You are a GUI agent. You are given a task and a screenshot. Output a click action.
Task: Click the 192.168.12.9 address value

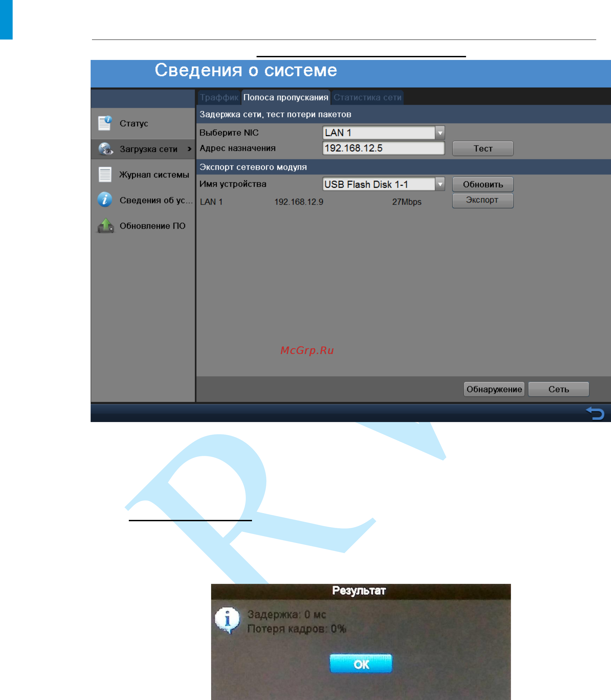299,202
